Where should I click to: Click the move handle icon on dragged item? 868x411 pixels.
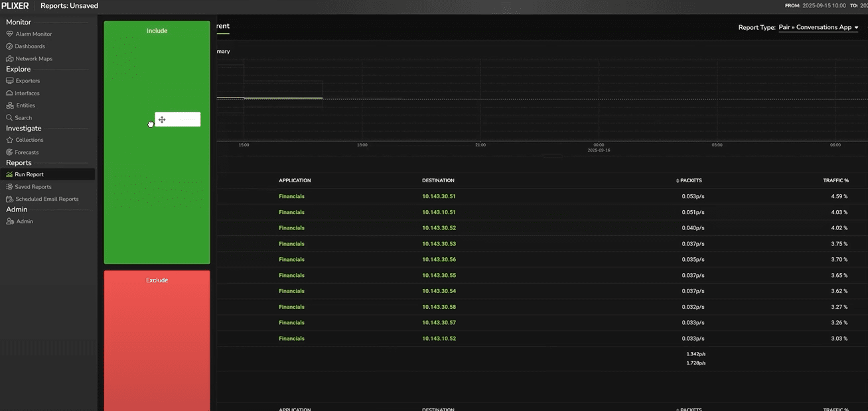click(162, 120)
